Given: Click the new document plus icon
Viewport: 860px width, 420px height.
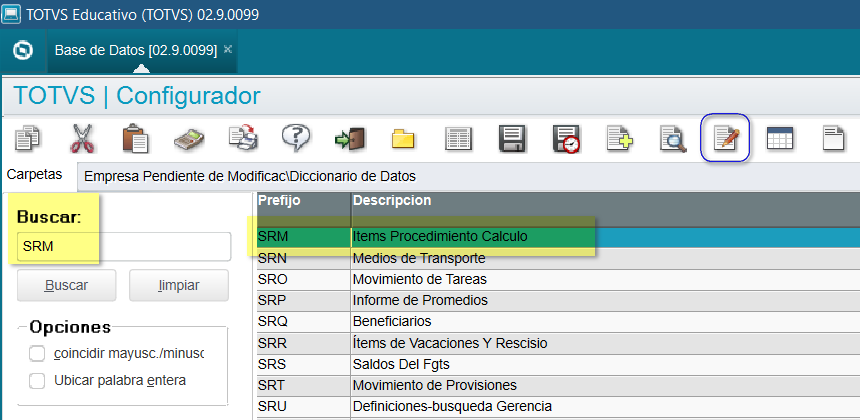Looking at the screenshot, I should 620,138.
